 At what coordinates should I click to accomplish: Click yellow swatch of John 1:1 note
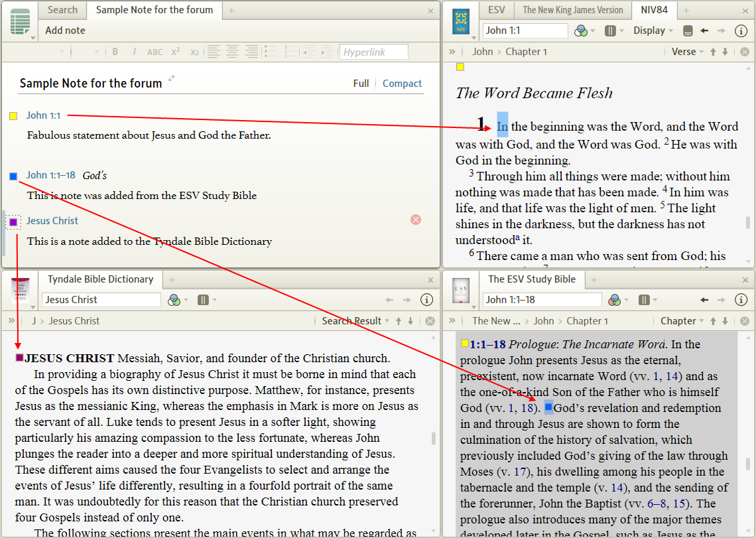pyautogui.click(x=13, y=116)
